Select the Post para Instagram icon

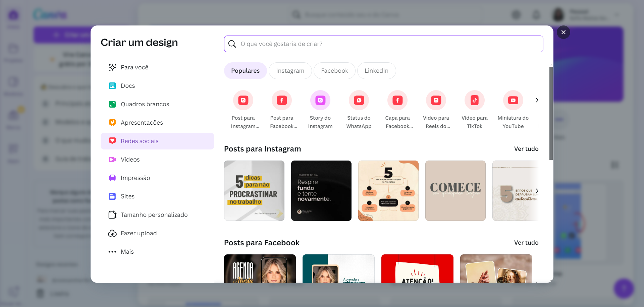point(243,100)
